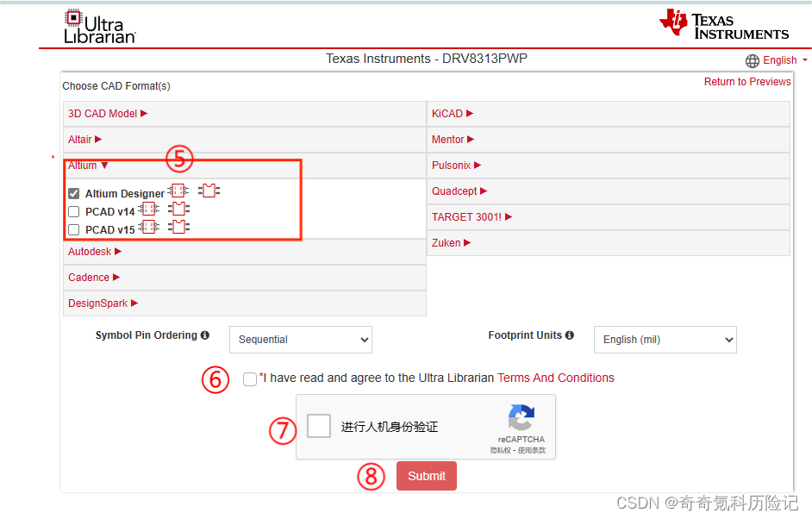Screen dimensions: 812x519
Task: Open the Footprint Units dropdown
Action: point(665,340)
